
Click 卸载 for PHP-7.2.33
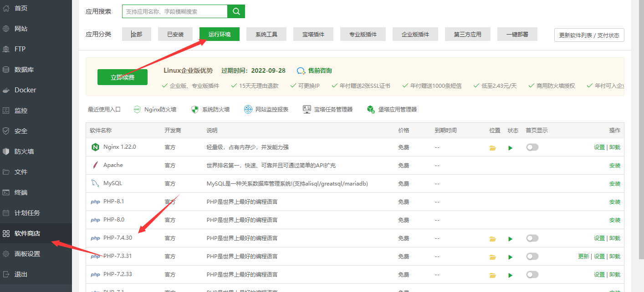[x=615, y=275]
